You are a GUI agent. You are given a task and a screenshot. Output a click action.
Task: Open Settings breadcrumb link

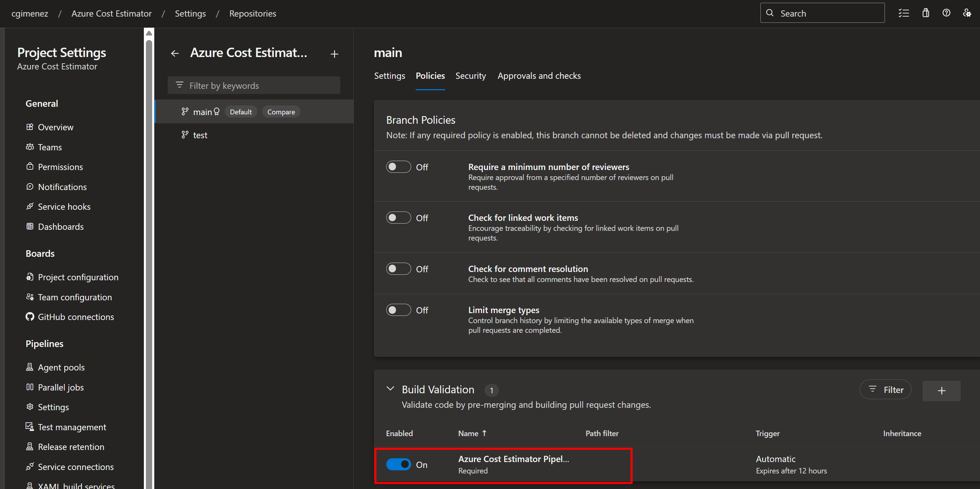click(190, 13)
